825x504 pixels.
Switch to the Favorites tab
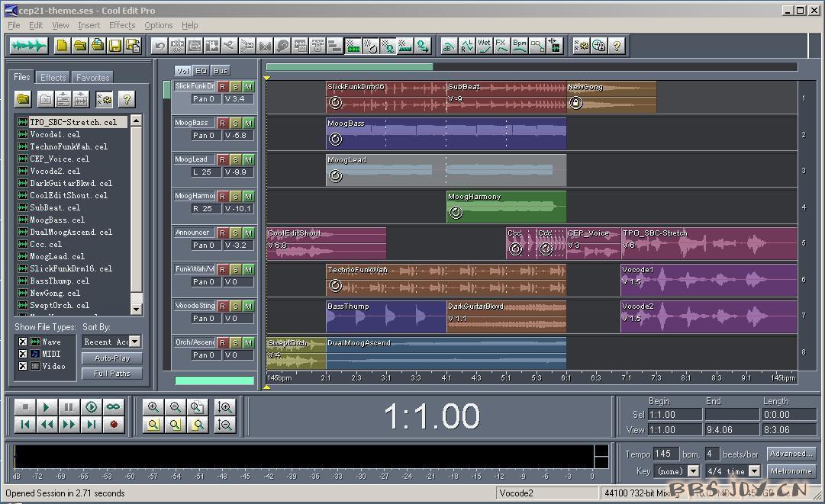coord(92,77)
